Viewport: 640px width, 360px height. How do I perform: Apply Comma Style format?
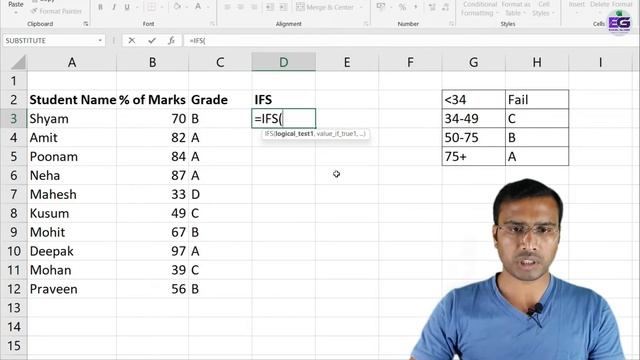(416, 7)
